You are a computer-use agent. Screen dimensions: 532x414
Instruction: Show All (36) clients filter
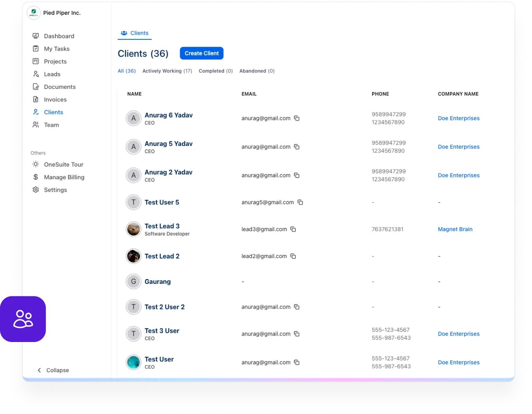[x=127, y=71]
